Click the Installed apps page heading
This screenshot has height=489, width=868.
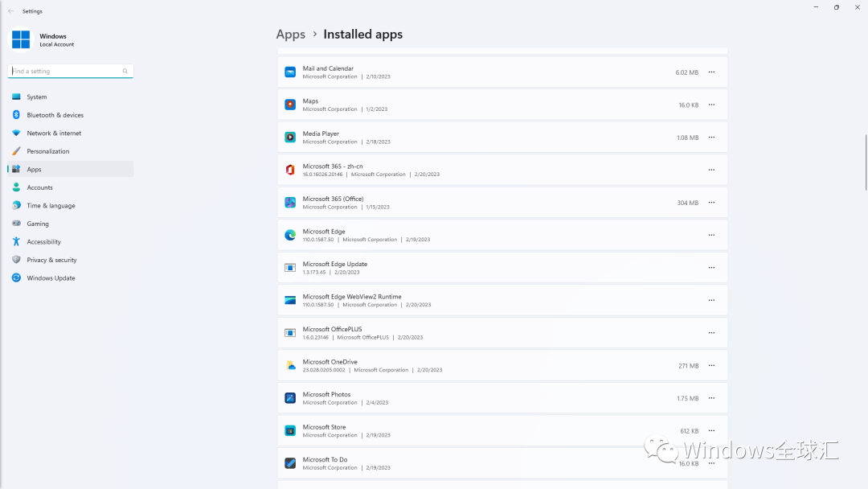point(362,35)
